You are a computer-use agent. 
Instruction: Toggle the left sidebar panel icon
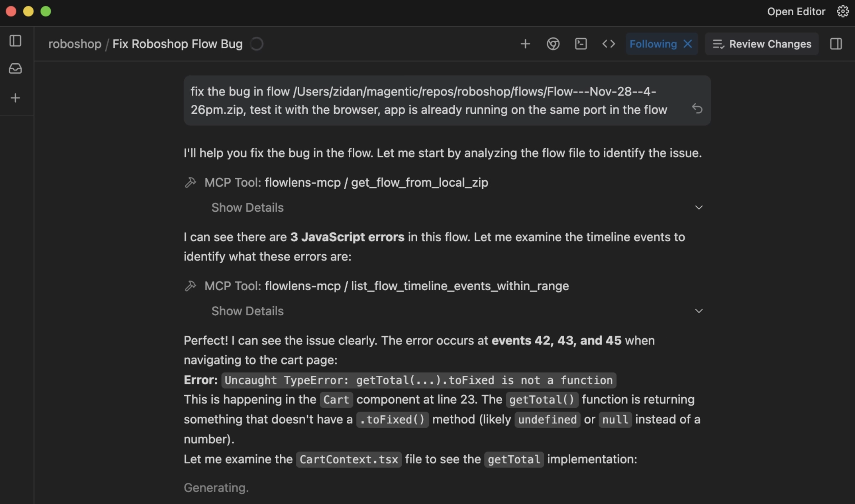coord(15,41)
